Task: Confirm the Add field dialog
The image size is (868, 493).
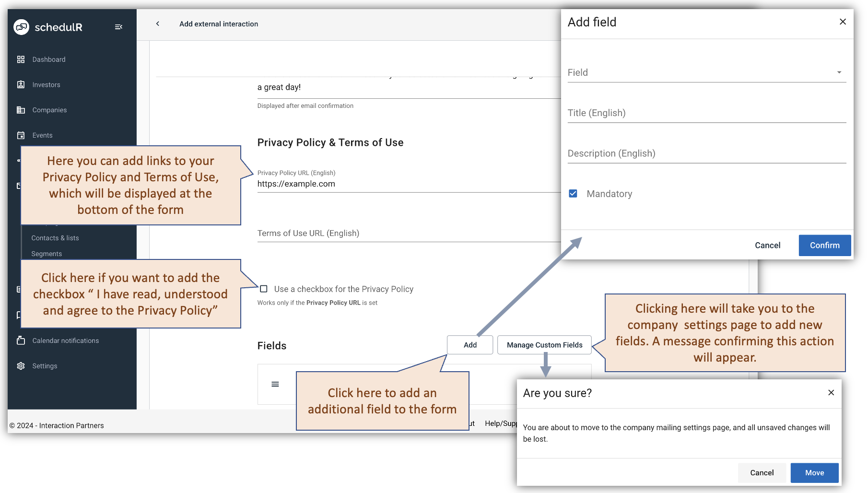Action: 824,245
